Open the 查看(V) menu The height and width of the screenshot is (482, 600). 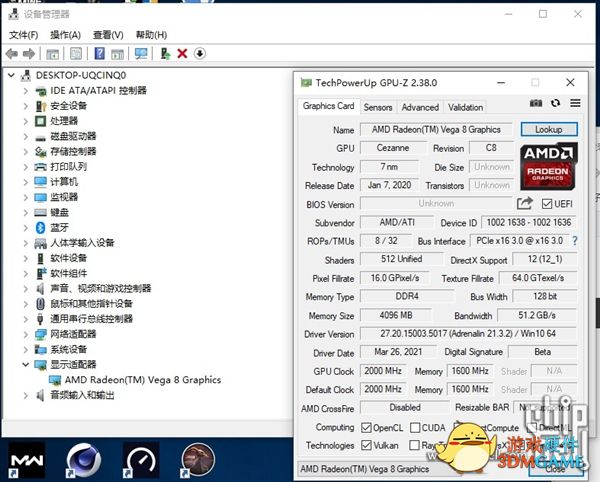click(108, 35)
